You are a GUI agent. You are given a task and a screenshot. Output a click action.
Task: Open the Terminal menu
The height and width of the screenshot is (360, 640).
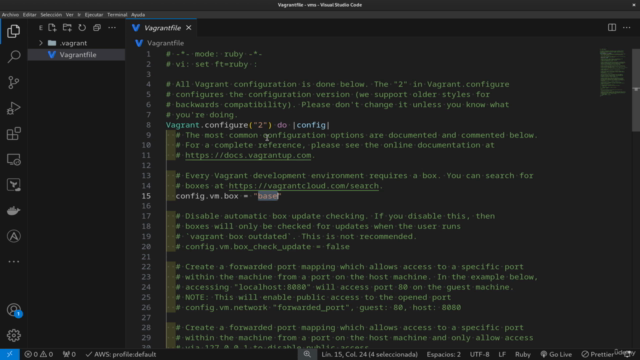tap(117, 15)
